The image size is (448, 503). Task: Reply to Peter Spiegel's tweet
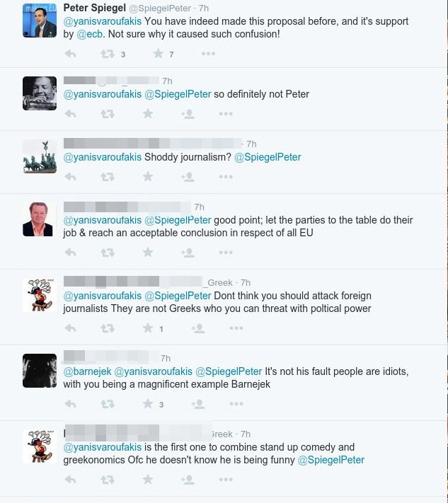click(70, 54)
